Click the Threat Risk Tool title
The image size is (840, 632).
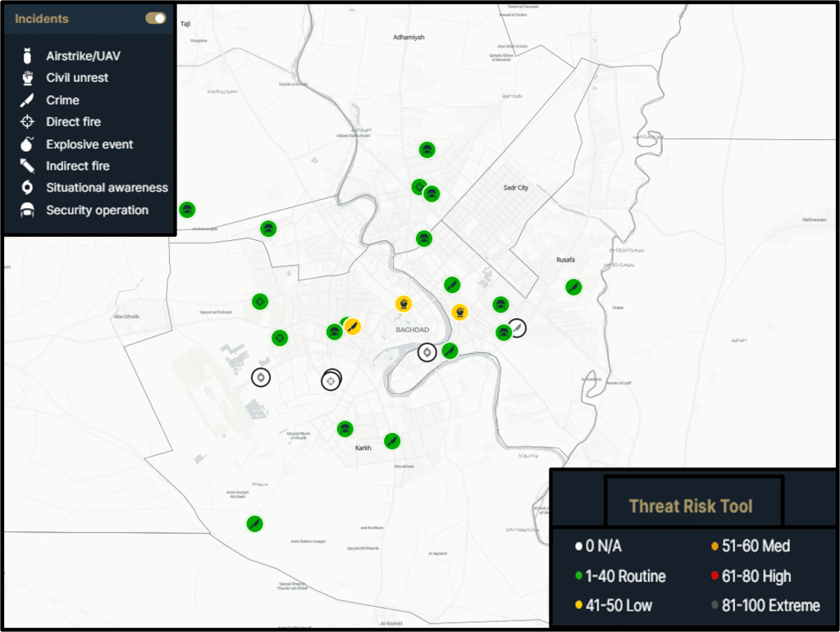tap(690, 506)
